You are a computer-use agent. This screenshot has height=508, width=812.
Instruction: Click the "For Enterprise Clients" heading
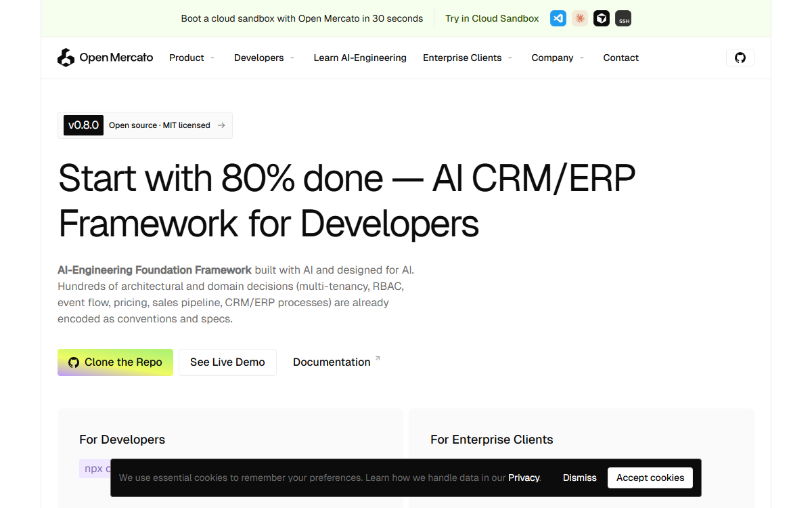coord(492,440)
